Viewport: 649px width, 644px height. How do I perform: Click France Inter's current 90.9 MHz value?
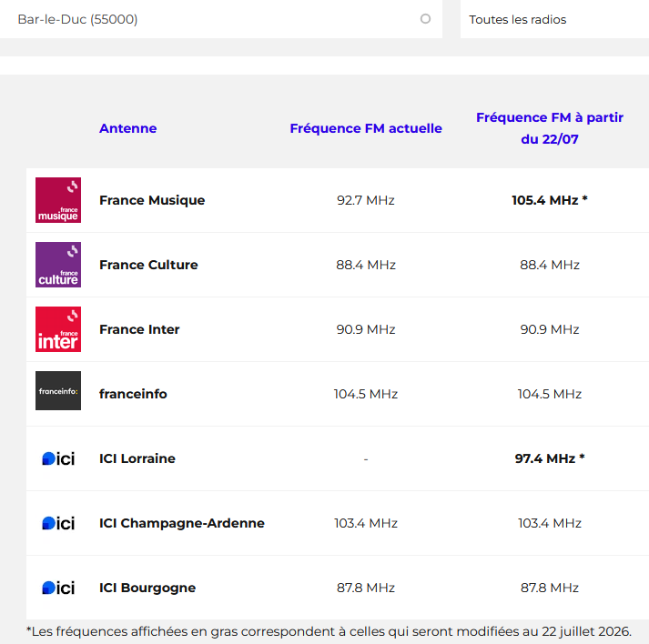click(x=366, y=329)
